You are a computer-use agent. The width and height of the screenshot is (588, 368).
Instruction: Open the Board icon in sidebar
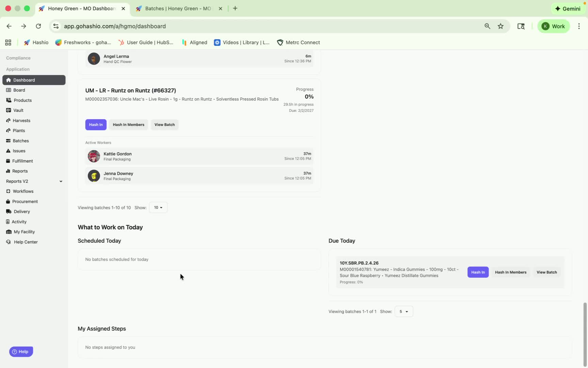pos(9,90)
